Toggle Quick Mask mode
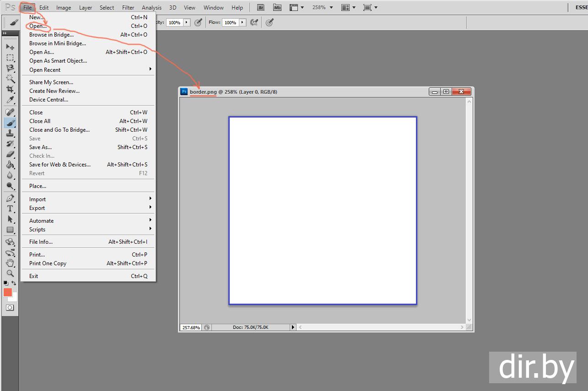 [x=10, y=308]
